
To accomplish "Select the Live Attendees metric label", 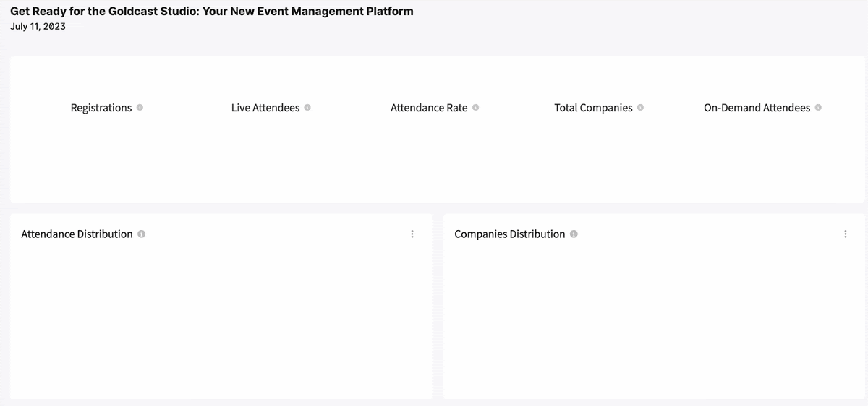I will tap(265, 108).
